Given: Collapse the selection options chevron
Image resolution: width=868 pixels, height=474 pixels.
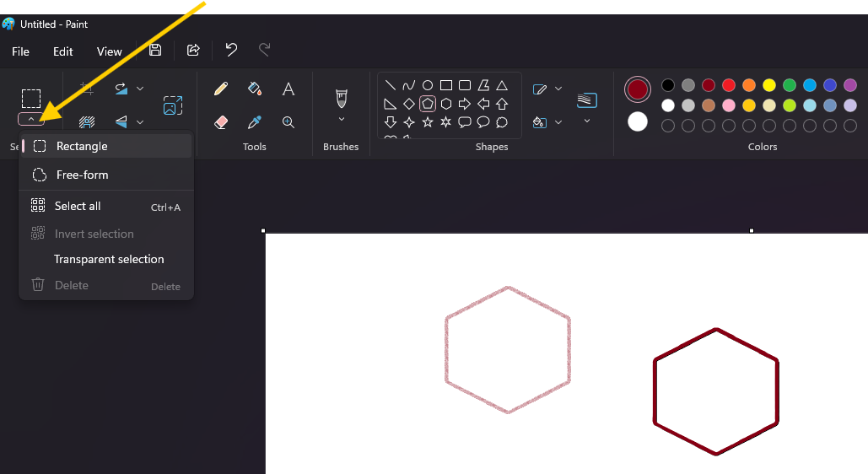Looking at the screenshot, I should click(x=31, y=119).
